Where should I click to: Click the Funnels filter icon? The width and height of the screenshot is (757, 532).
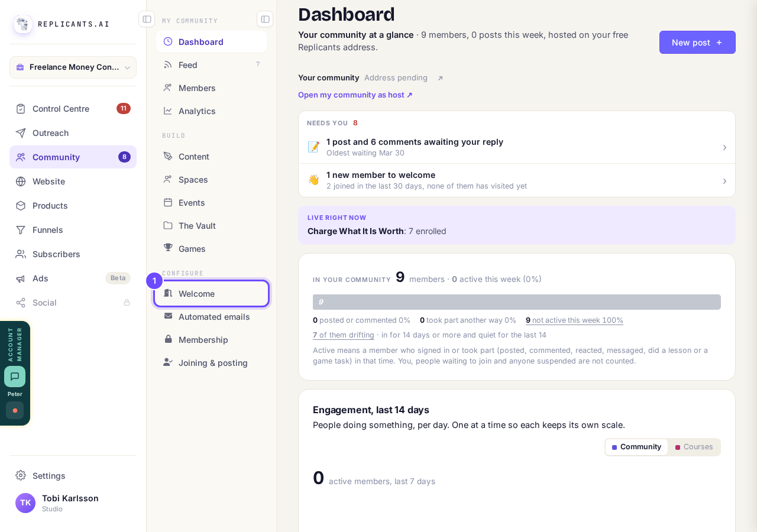(21, 230)
